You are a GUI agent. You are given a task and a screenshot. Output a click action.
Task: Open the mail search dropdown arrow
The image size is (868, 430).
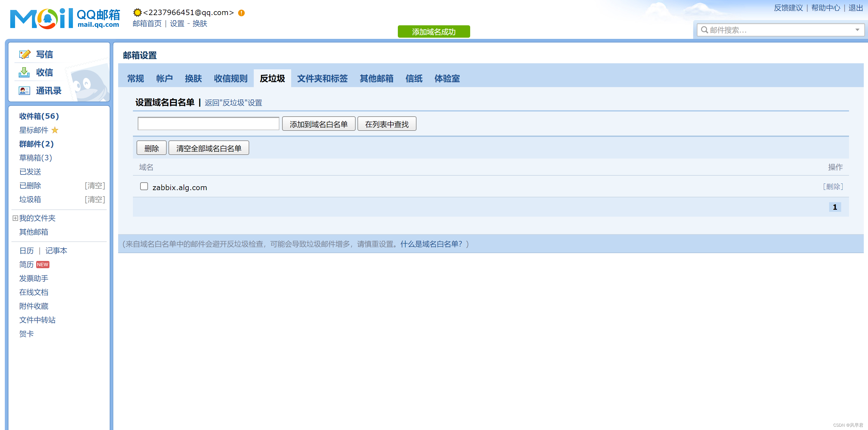click(x=857, y=30)
